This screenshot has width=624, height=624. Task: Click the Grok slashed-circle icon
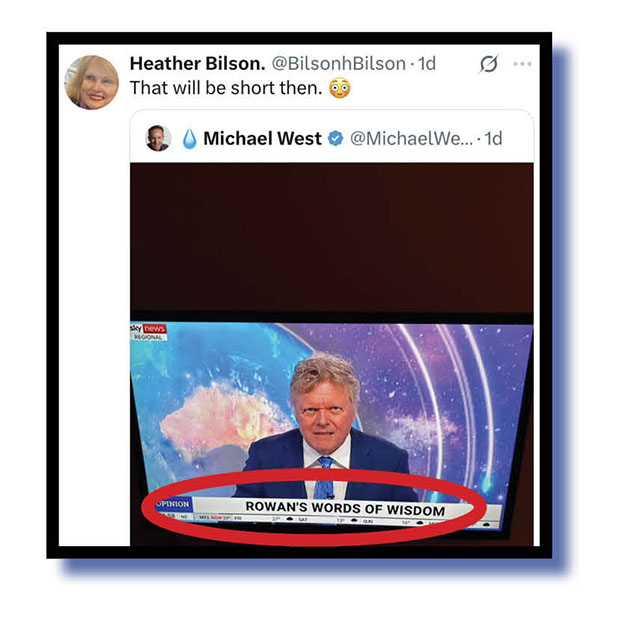pyautogui.click(x=488, y=64)
